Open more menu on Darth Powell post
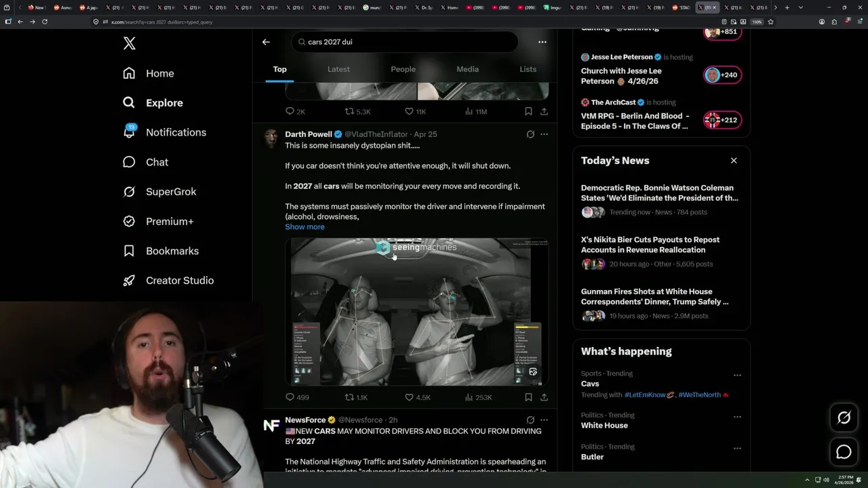Screen dimensions: 868x488 [544, 134]
